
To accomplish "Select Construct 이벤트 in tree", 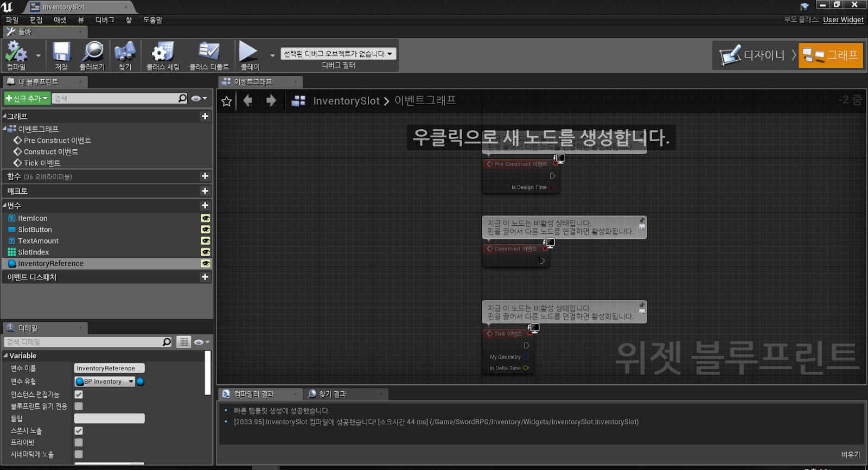I will tap(51, 152).
